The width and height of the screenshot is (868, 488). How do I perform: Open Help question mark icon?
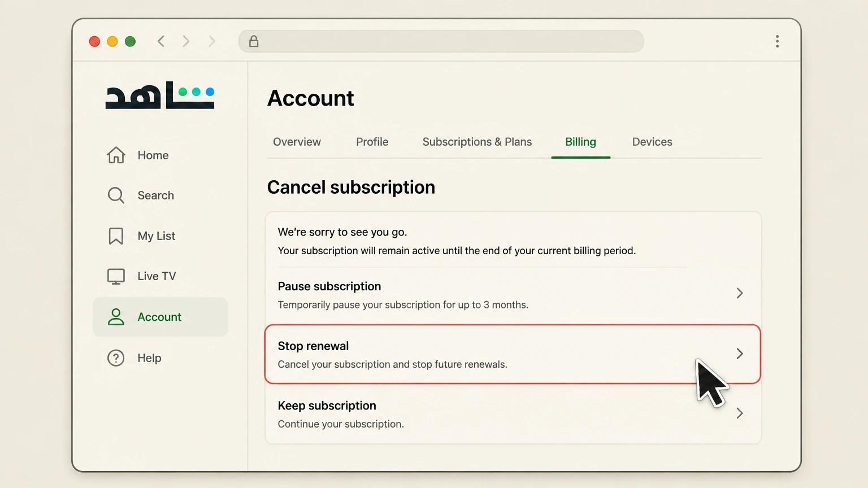tap(116, 358)
